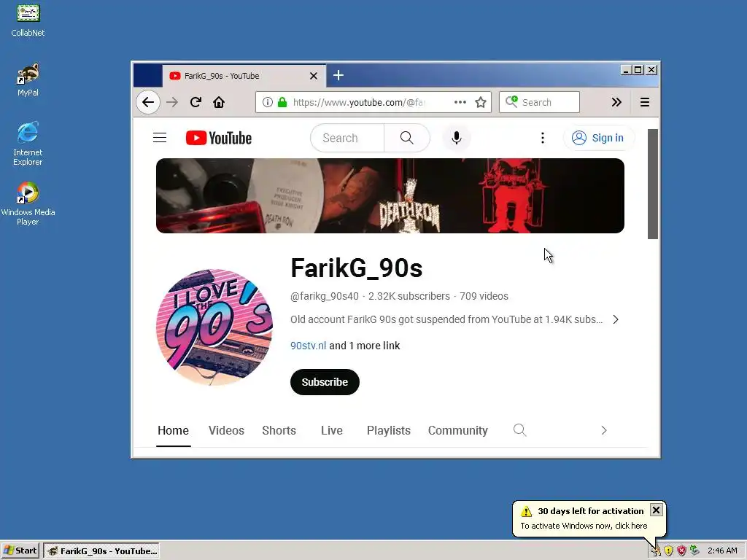
Task: Click the YouTube search magnifier button
Action: pyautogui.click(x=407, y=138)
